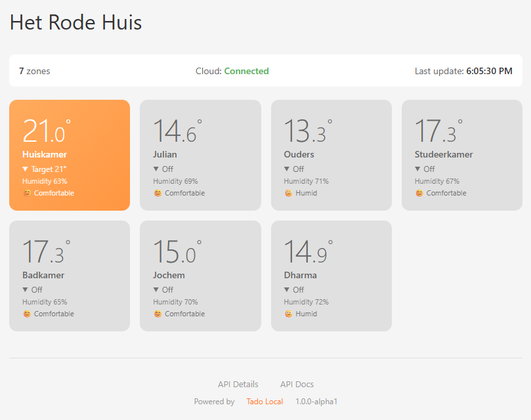The image size is (531, 420).
Task: Click Humidity 70% in Jochem
Action: pos(175,302)
